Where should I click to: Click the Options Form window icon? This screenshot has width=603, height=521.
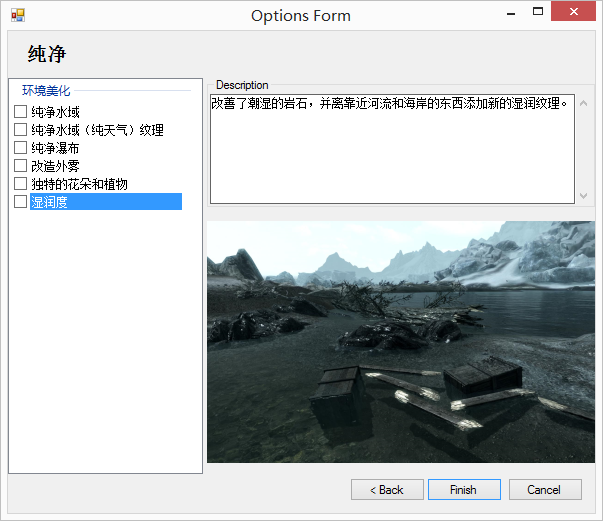(17, 15)
